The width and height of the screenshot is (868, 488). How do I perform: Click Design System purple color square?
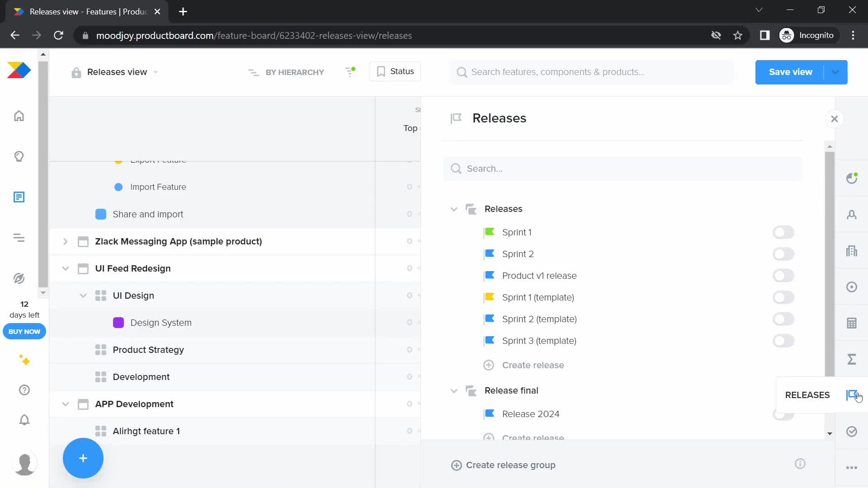118,323
